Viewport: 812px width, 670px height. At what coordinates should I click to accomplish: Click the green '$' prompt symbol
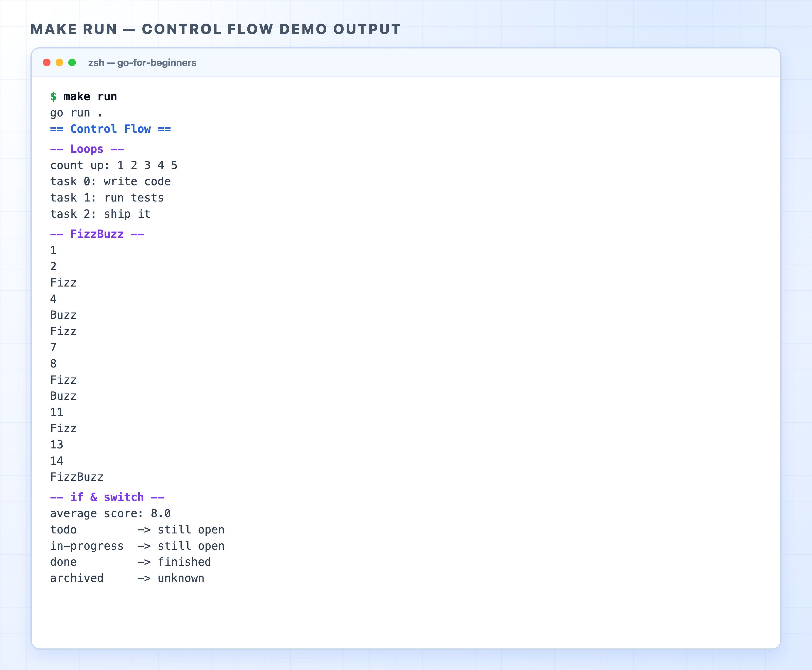[53, 96]
